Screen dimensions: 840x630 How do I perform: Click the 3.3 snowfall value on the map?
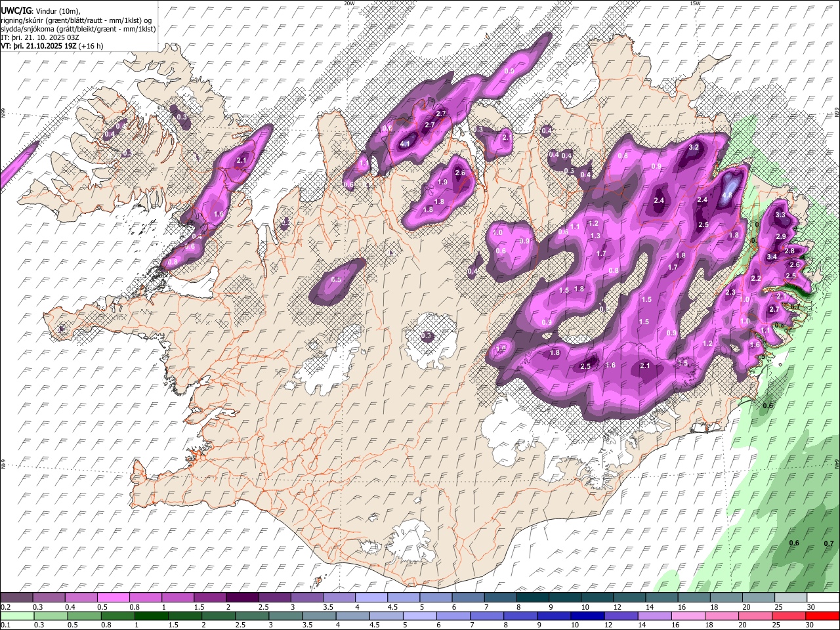click(x=780, y=215)
